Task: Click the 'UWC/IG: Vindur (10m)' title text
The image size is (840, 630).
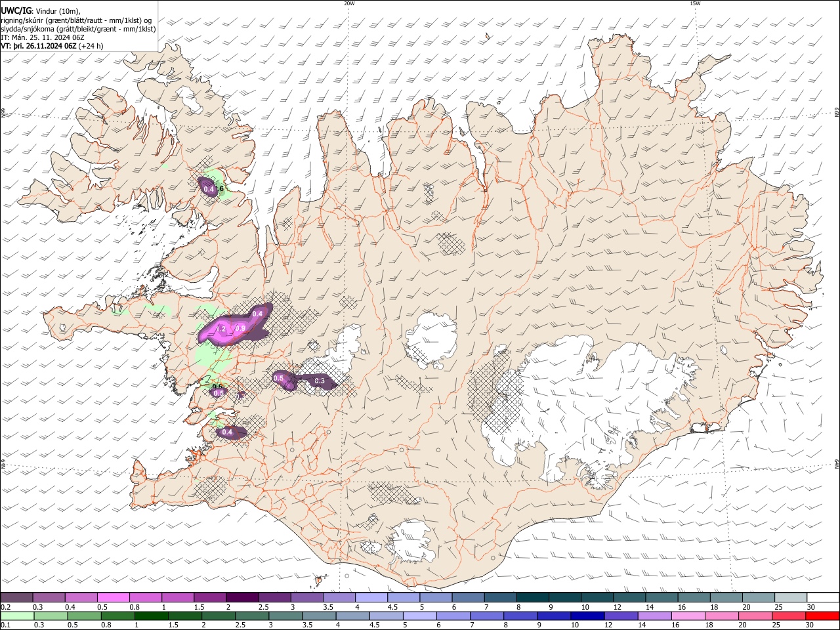Action: tap(41, 10)
